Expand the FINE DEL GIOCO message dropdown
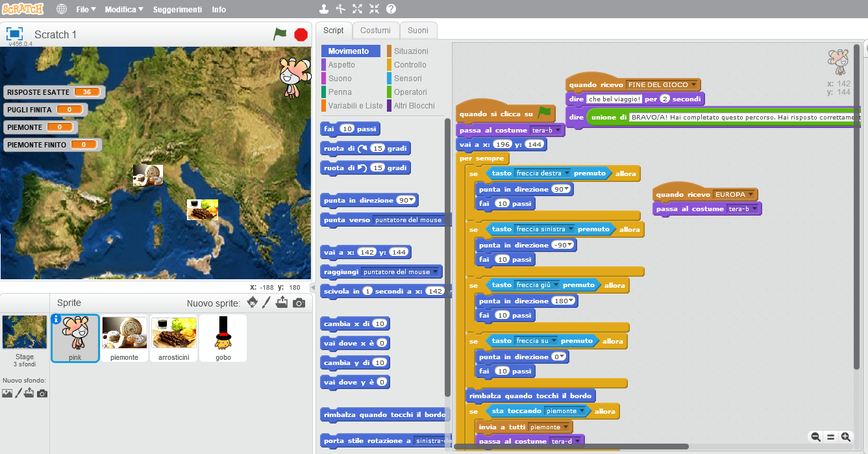868x454 pixels. pyautogui.click(x=694, y=85)
